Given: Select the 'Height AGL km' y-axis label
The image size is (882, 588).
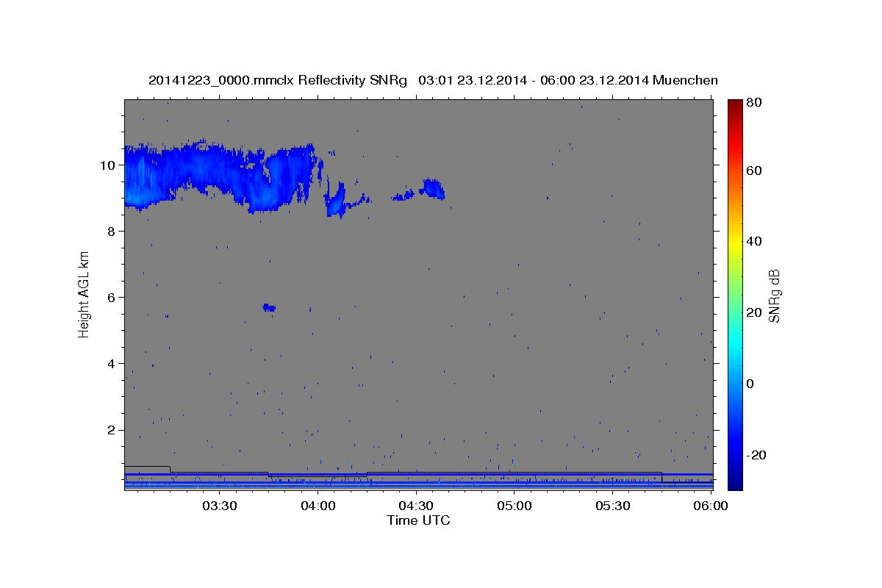Looking at the screenshot, I should [x=85, y=295].
